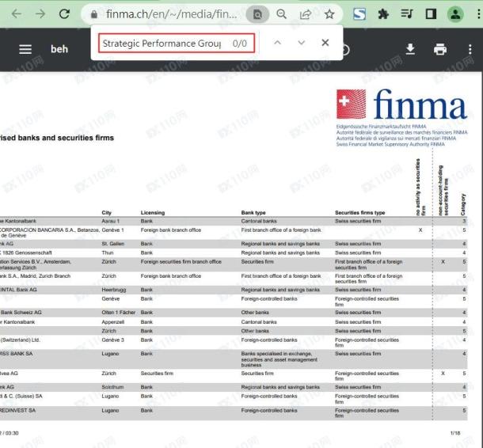Image resolution: width=483 pixels, height=448 pixels.
Task: Close the find bar with X
Action: [x=325, y=43]
